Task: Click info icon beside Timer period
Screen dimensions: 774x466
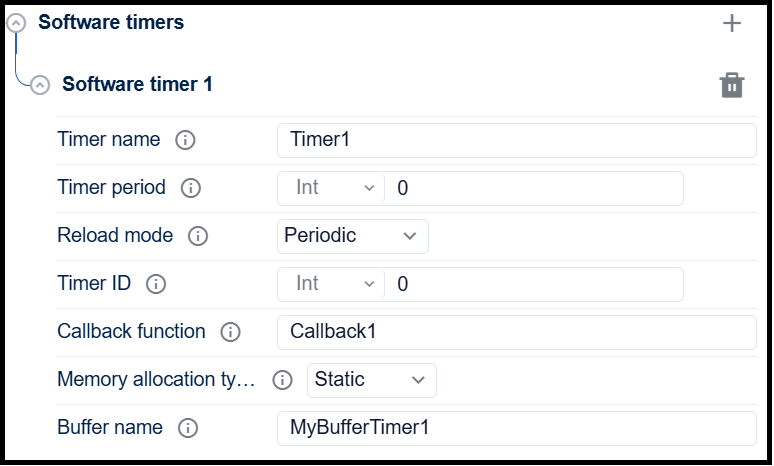Action: pyautogui.click(x=190, y=188)
